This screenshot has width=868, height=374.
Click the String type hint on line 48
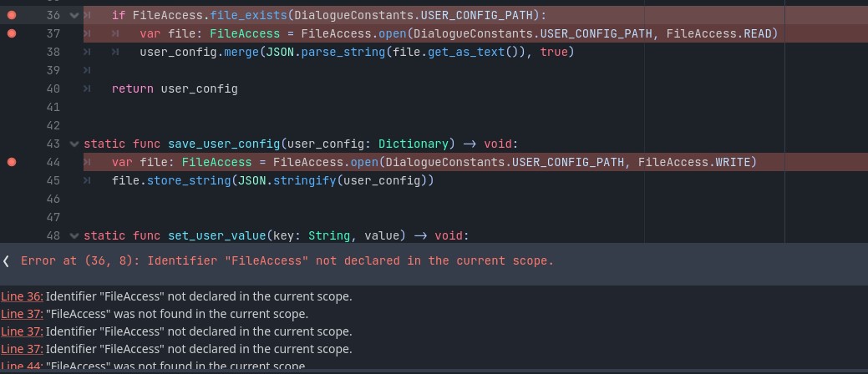click(329, 235)
